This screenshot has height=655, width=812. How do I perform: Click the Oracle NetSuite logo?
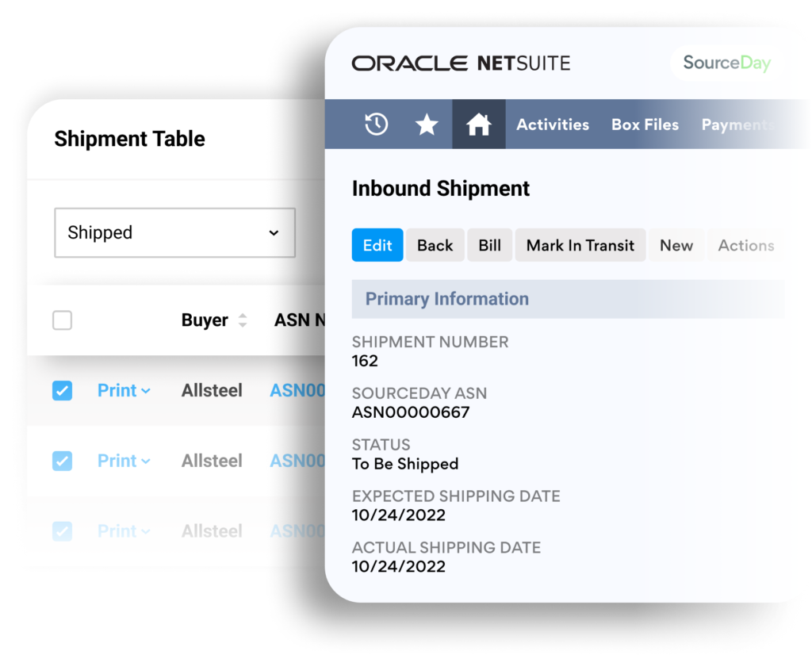[461, 63]
